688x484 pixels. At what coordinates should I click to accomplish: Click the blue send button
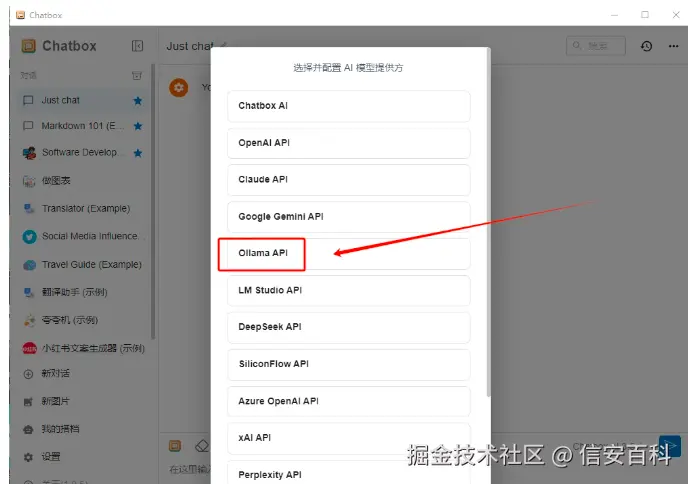[x=670, y=447]
